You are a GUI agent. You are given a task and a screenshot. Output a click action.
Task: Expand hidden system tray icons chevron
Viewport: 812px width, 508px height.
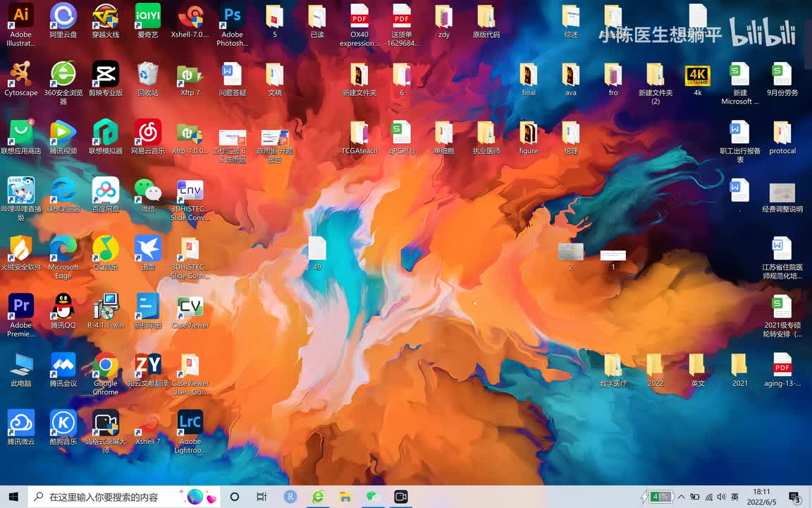pyautogui.click(x=681, y=497)
